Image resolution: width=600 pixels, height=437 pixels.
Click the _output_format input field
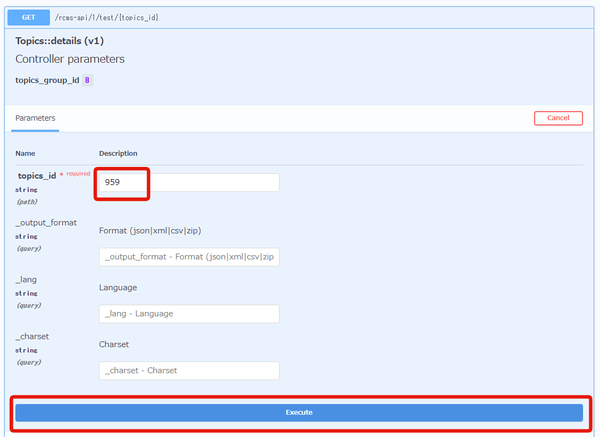pos(189,256)
